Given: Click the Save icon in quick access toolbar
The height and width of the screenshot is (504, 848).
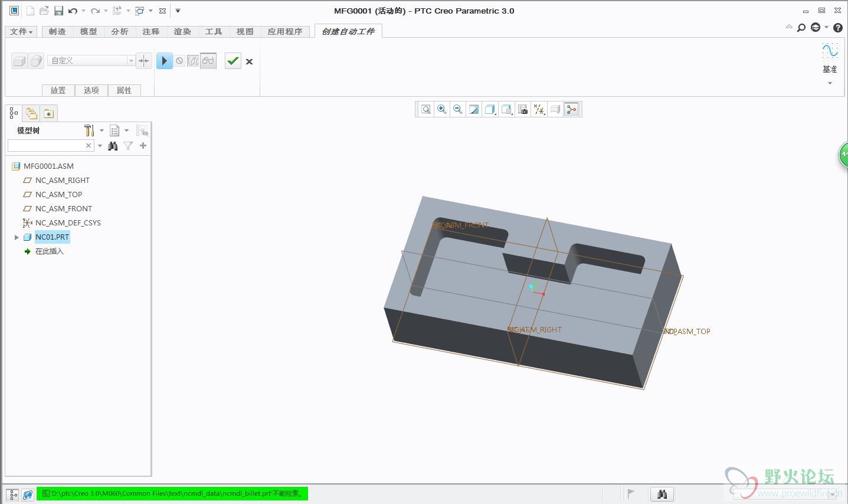Looking at the screenshot, I should (x=58, y=11).
